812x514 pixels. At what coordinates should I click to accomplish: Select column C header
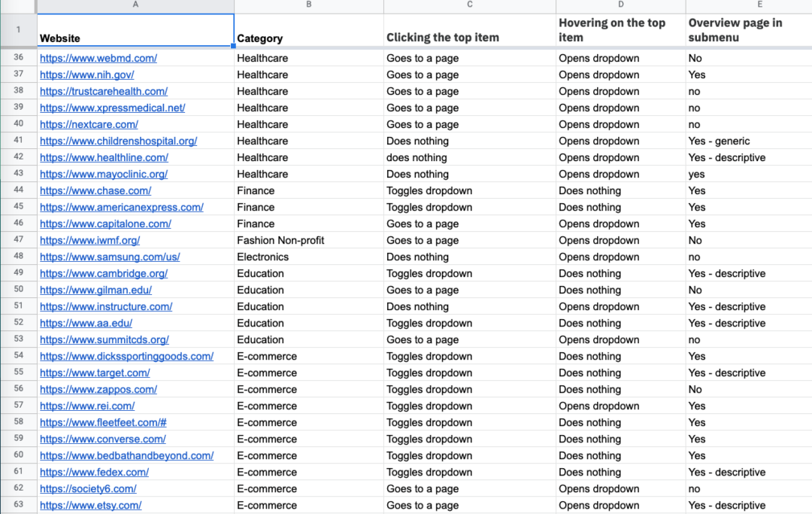[x=469, y=6]
